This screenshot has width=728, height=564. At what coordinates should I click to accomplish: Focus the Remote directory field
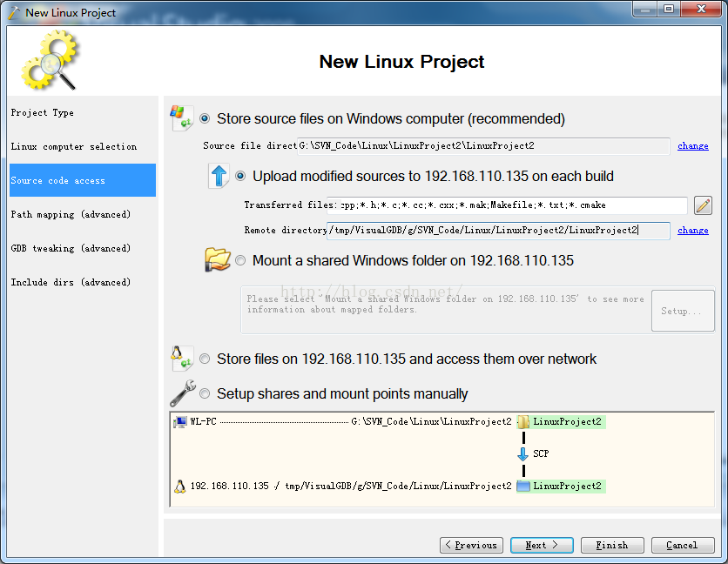pos(498,231)
